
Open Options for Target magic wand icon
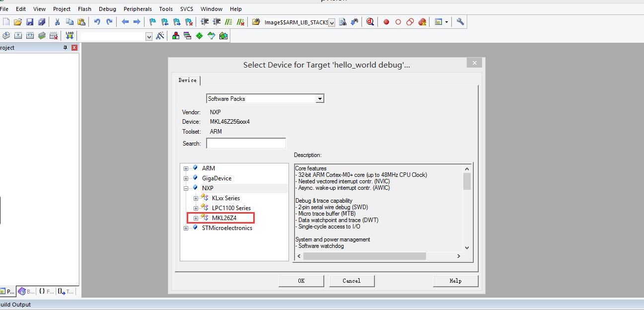click(x=160, y=36)
